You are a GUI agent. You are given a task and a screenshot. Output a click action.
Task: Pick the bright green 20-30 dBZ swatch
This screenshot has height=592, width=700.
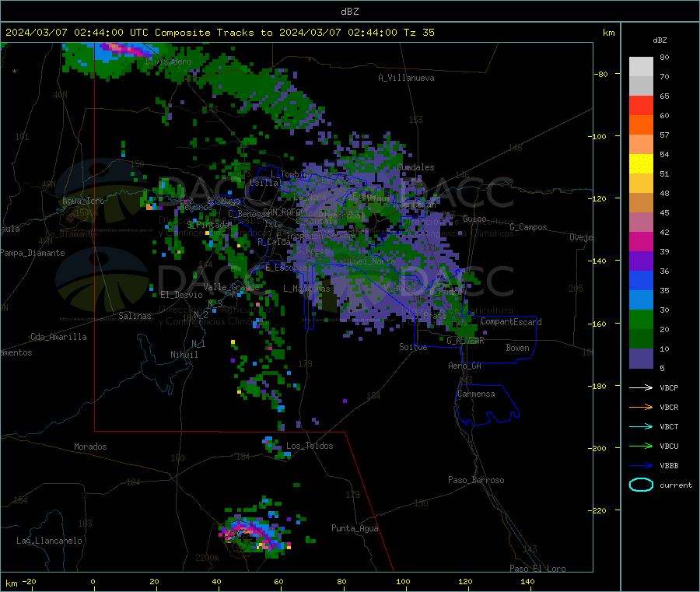[641, 319]
